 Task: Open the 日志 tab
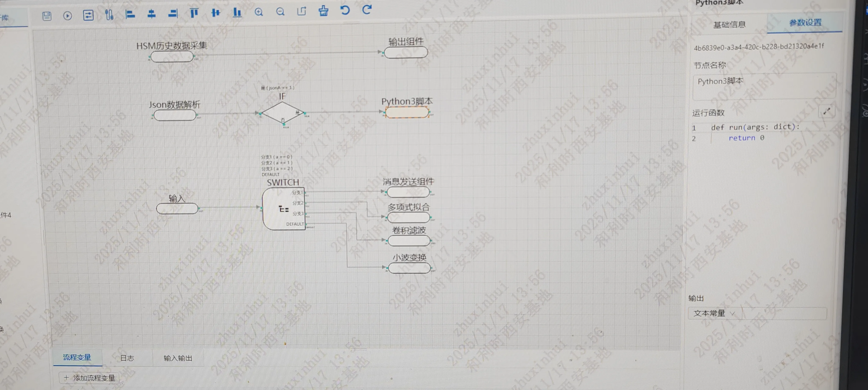click(127, 358)
